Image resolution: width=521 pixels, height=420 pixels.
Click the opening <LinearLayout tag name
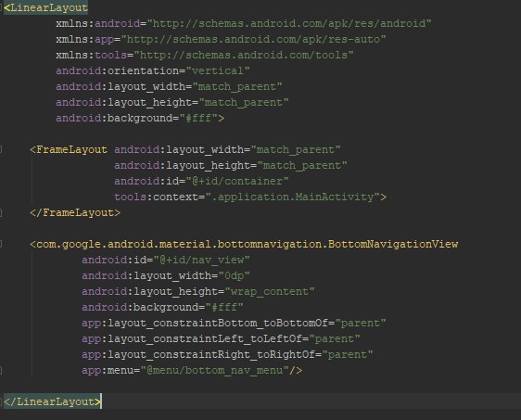46,7
